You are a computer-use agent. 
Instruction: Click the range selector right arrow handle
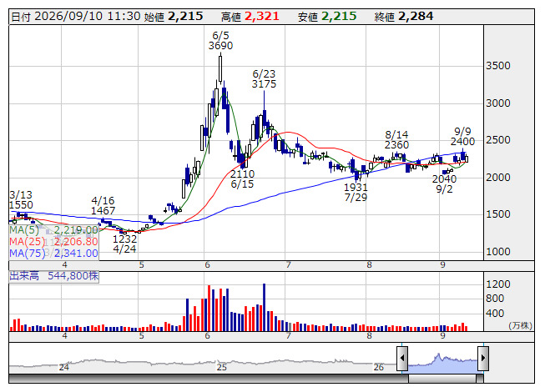[x=483, y=358]
